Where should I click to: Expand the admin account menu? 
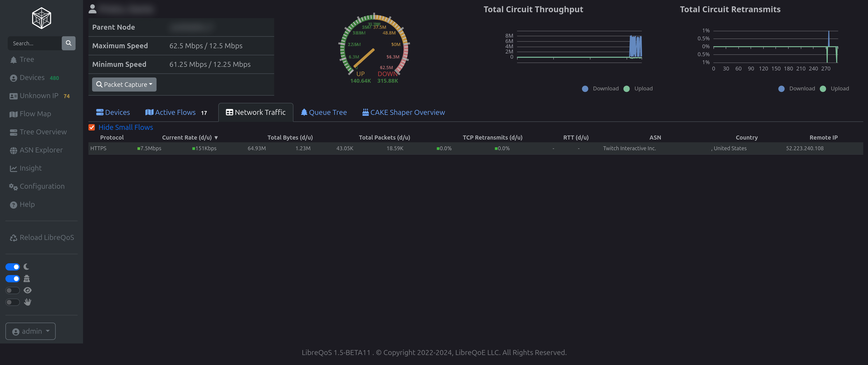[x=30, y=331]
